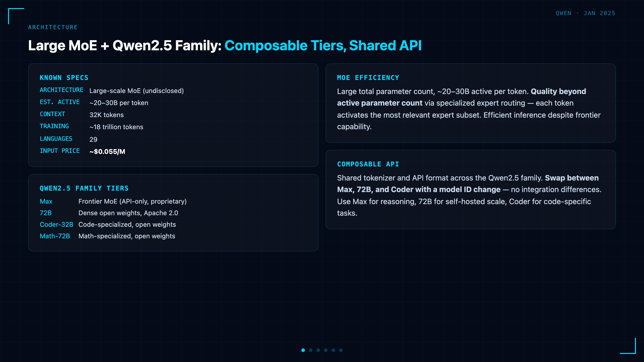Jump to the second slide pagination dot
The width and height of the screenshot is (644, 362).
(311, 350)
